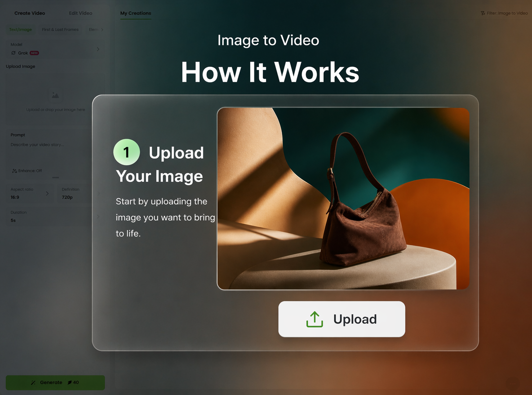Image resolution: width=532 pixels, height=395 pixels.
Task: Open the Duration 5s selector
Action: click(x=55, y=216)
